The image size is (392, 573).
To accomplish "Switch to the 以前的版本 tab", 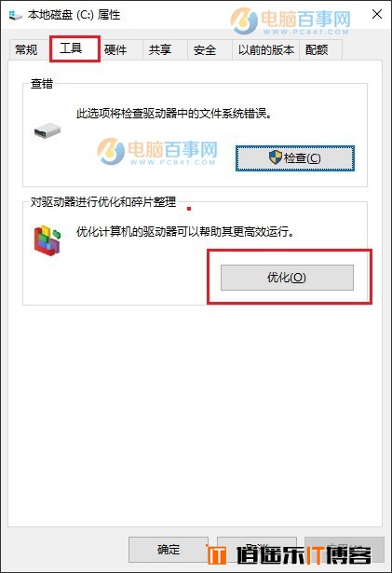I will coord(266,49).
